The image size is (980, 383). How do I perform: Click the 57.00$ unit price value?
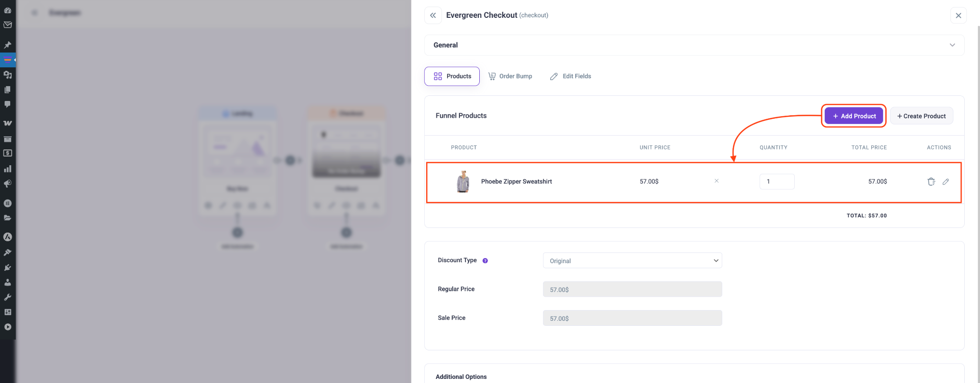(649, 182)
